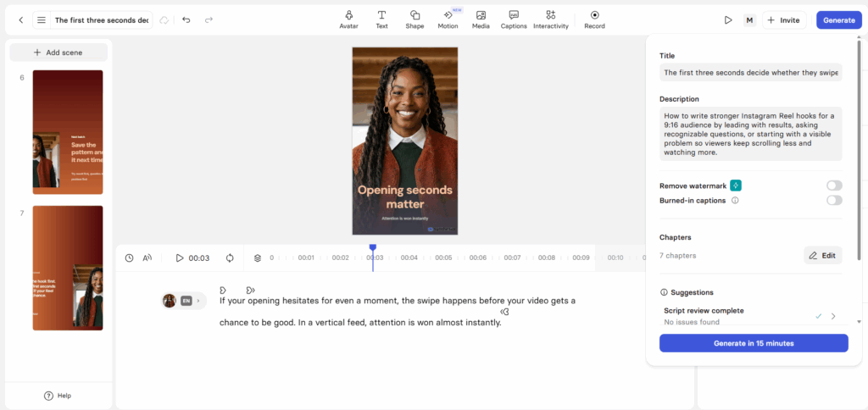Select scene 7 thumbnail
868x410 pixels.
[x=68, y=268]
